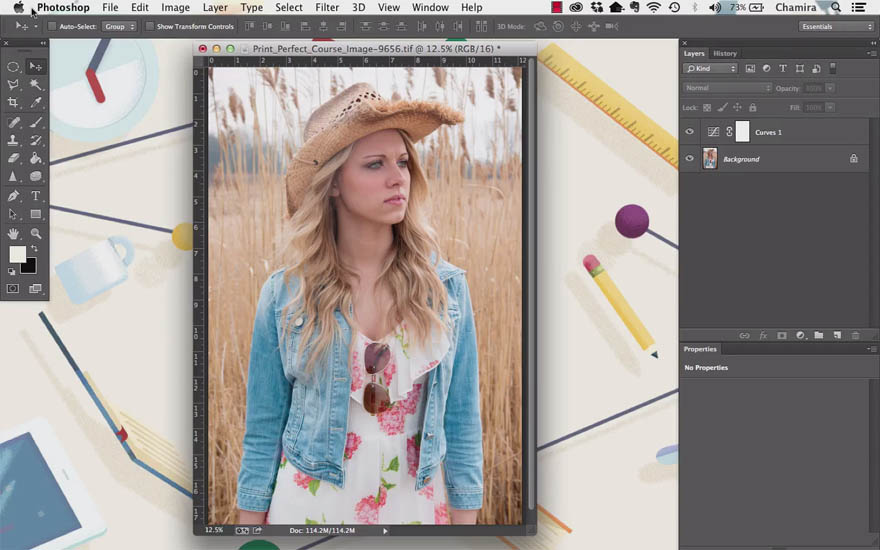Screen dimensions: 880x550
Task: Hide the Curves 1 layer
Action: 690,132
